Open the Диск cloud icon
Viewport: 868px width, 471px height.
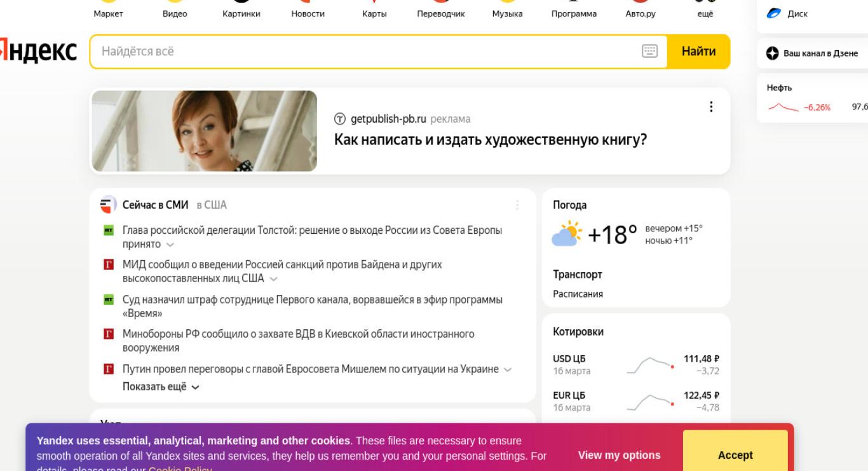(x=773, y=13)
